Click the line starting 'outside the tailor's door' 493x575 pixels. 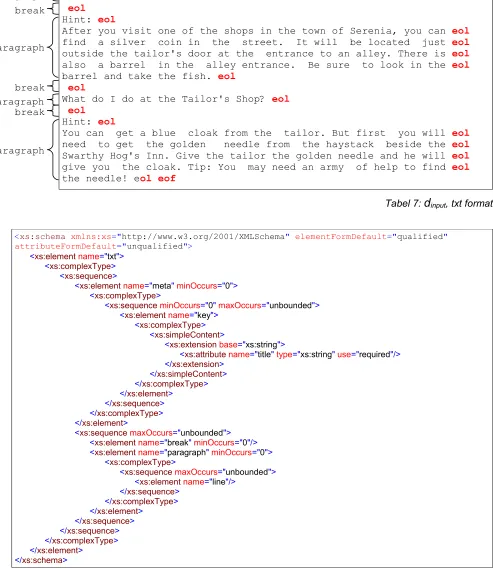click(265, 54)
